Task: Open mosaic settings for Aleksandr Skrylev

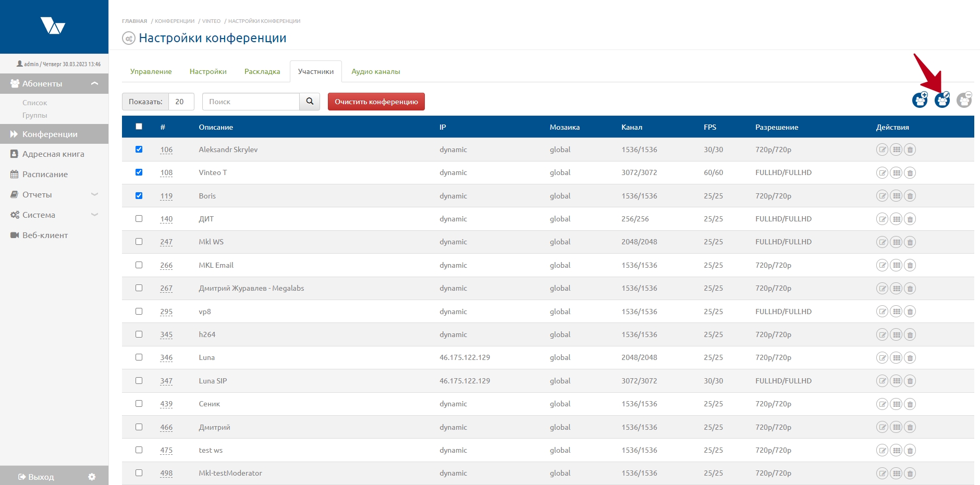Action: click(896, 150)
